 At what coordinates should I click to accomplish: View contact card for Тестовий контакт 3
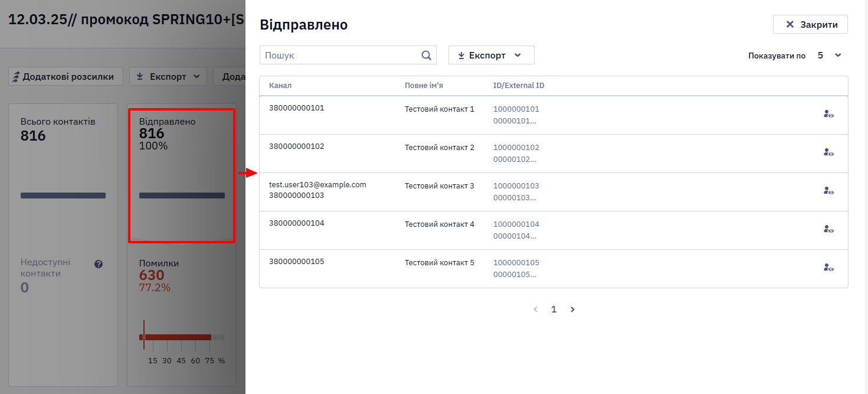coord(828,191)
